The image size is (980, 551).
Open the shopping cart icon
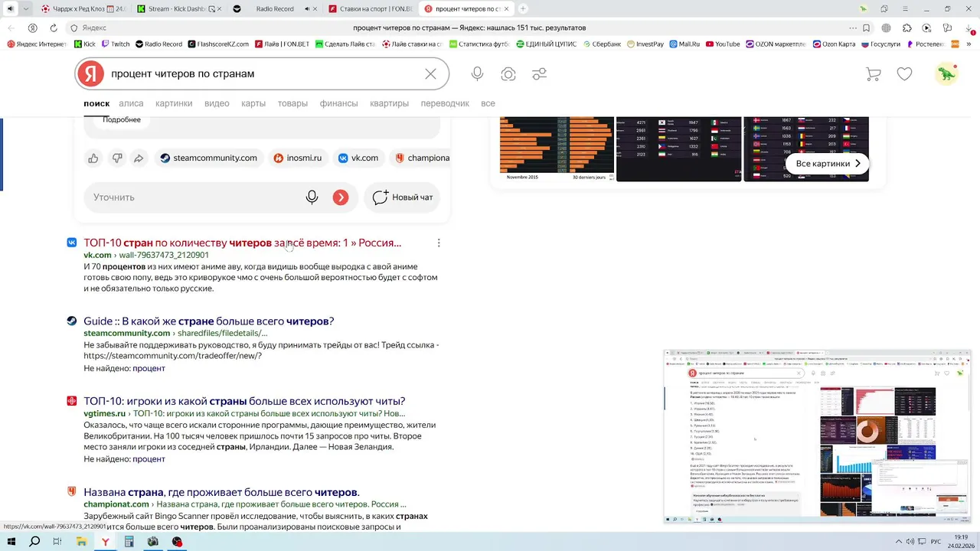[873, 74]
